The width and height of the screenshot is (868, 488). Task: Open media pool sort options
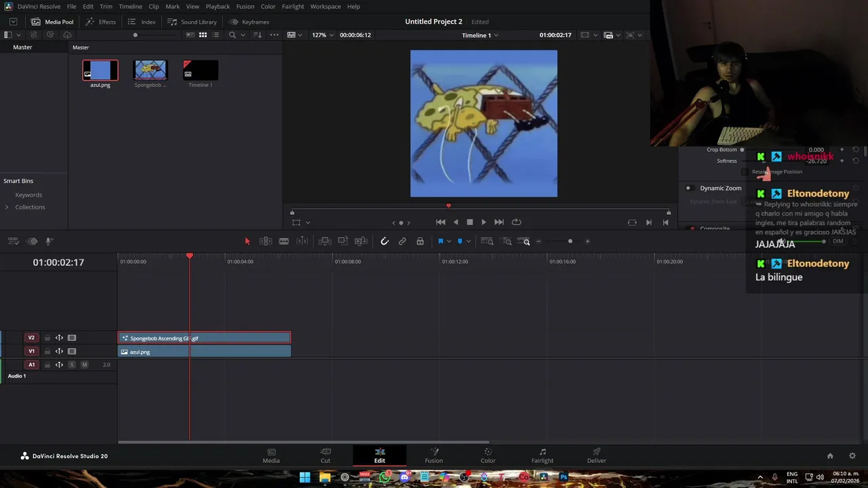(x=257, y=35)
